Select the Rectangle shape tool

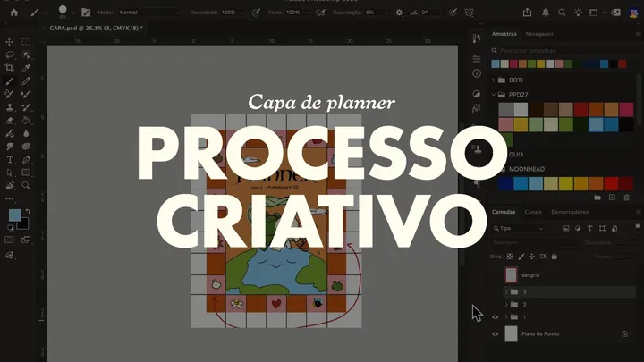(26, 173)
